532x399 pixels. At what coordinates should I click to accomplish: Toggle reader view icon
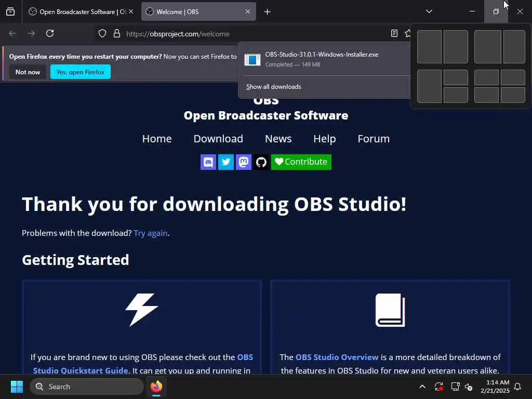coord(394,33)
